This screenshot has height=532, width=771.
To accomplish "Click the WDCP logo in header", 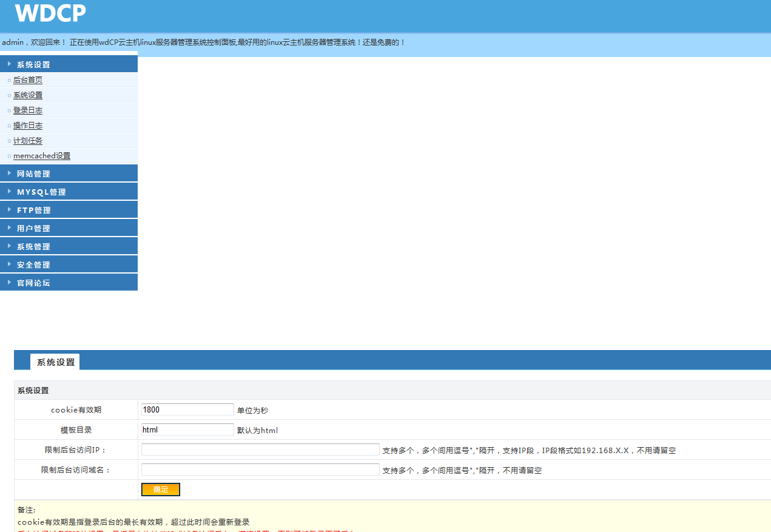I will click(x=50, y=13).
